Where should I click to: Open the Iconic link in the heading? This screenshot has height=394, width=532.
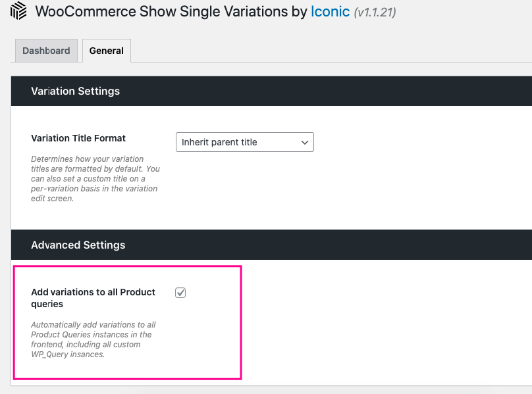pyautogui.click(x=330, y=12)
